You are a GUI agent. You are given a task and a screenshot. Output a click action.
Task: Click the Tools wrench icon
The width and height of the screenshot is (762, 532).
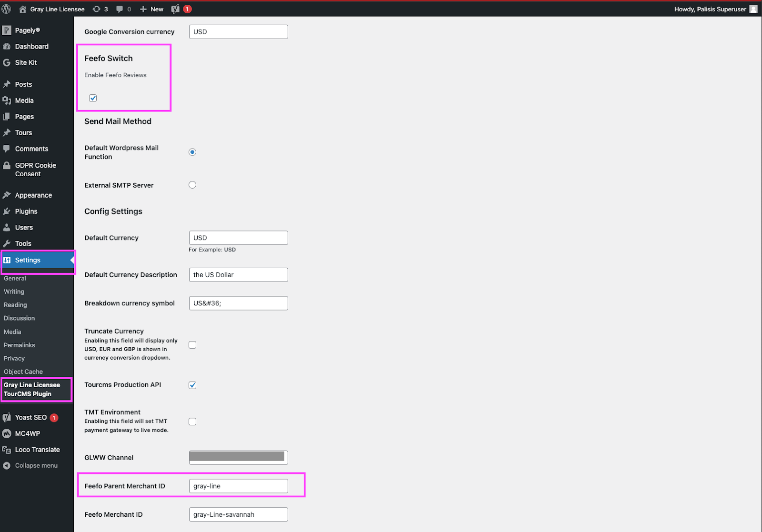coord(7,243)
